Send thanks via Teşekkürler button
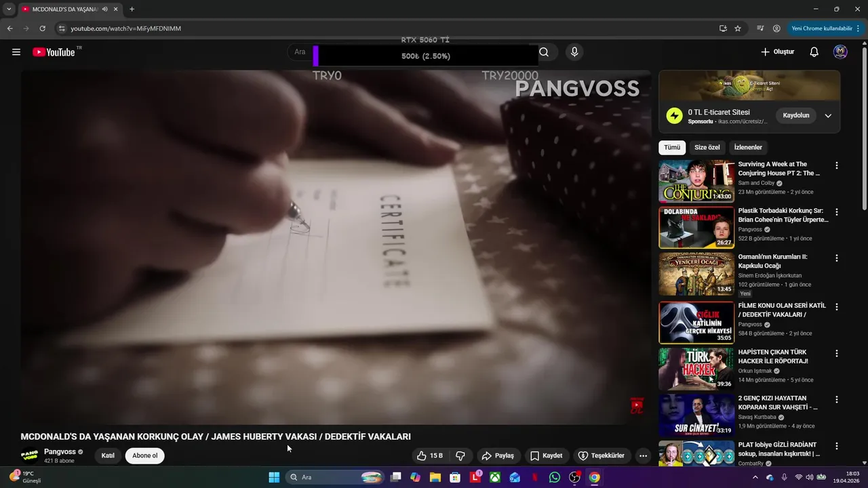 click(x=601, y=456)
